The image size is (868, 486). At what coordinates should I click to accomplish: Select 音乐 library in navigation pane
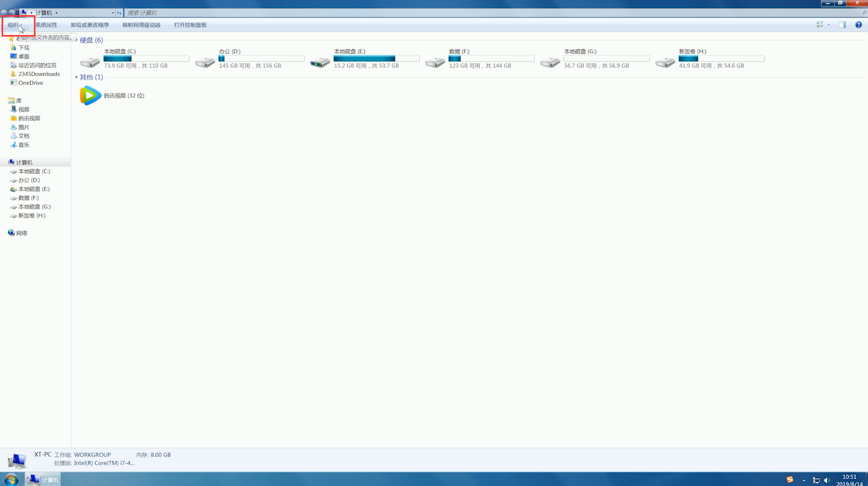pyautogui.click(x=24, y=145)
